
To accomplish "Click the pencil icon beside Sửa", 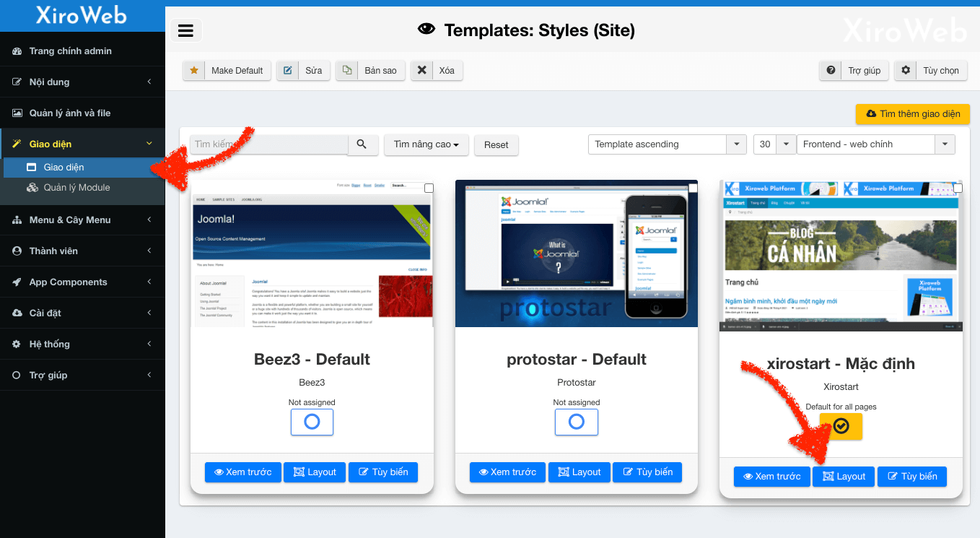I will [x=288, y=71].
